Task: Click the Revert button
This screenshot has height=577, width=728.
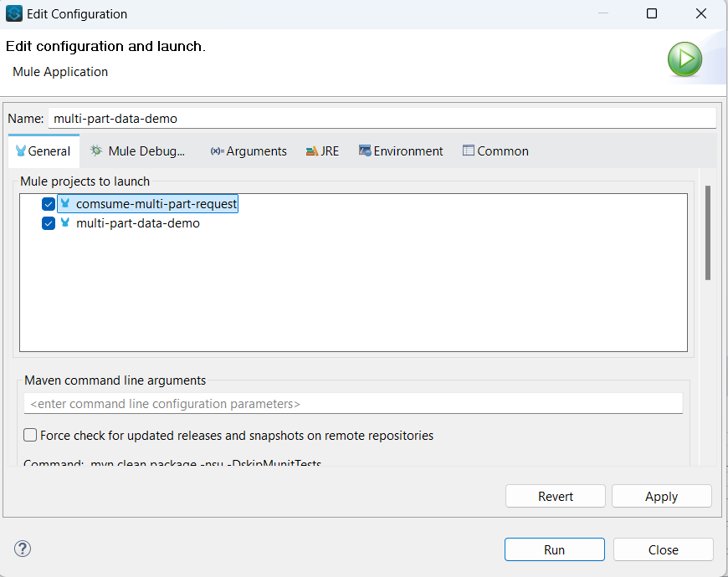Action: click(556, 496)
